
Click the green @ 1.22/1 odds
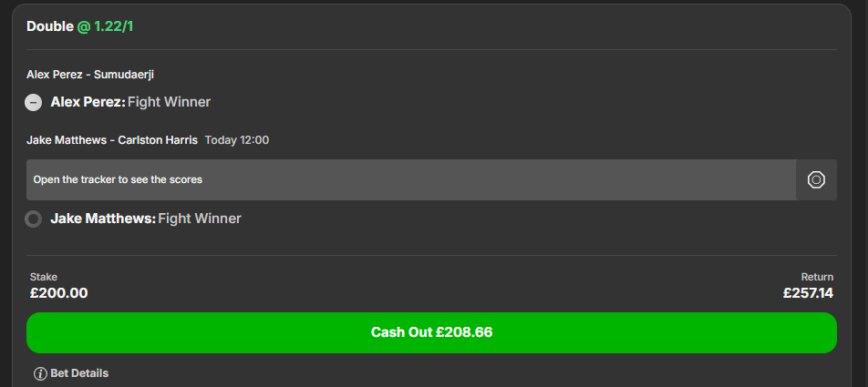[105, 26]
